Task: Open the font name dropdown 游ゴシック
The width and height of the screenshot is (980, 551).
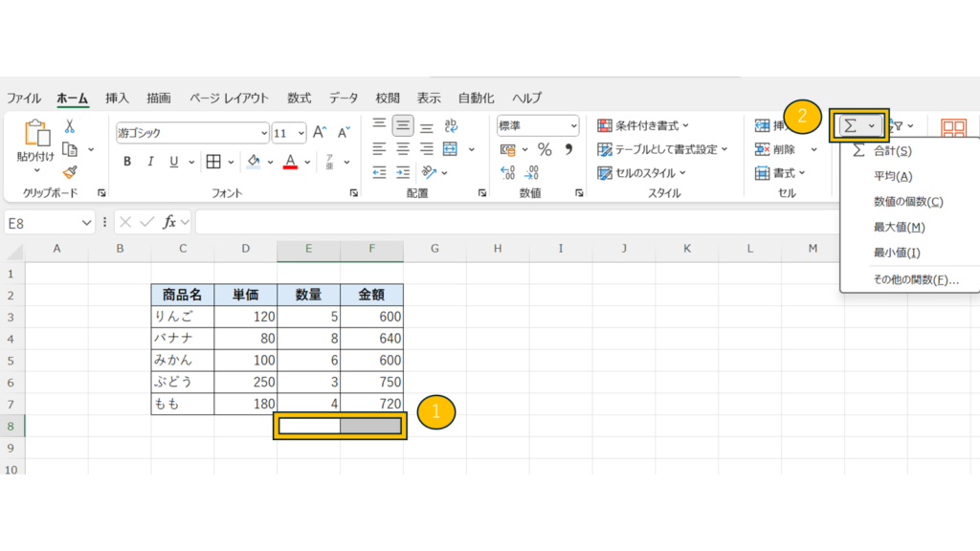Action: point(191,133)
